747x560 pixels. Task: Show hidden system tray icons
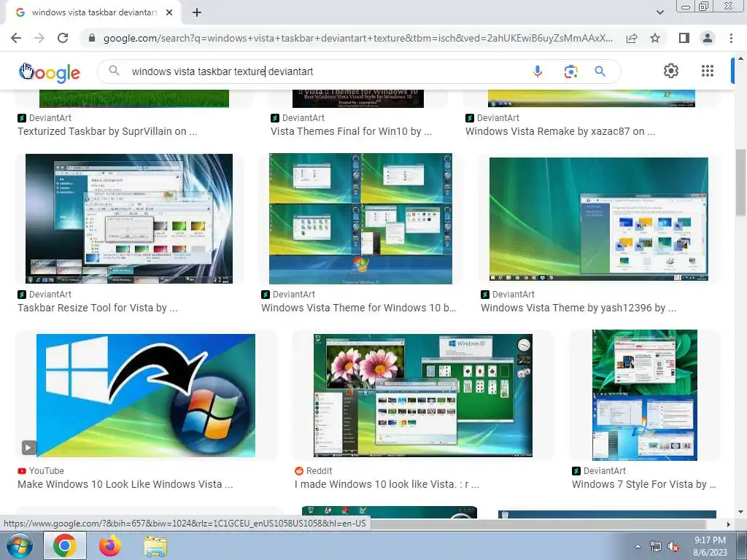[638, 547]
